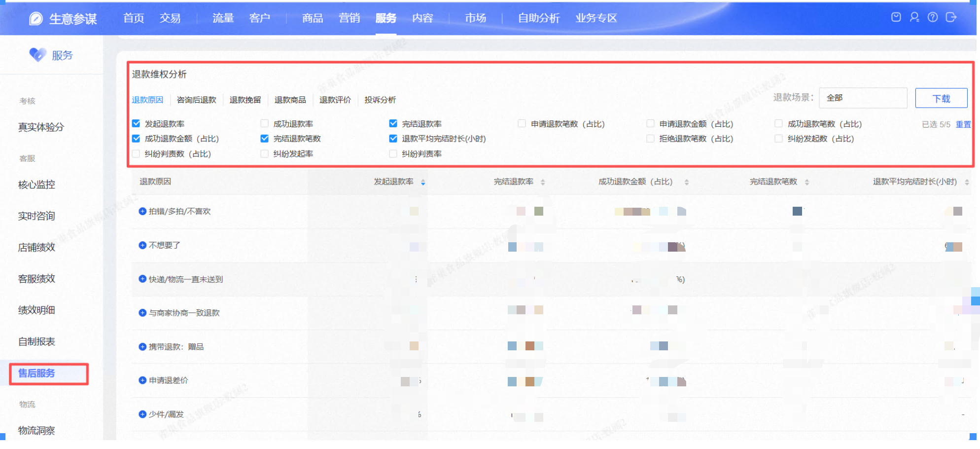
Task: Check 纠纷发起数 (占比) checkbox
Action: 778,139
